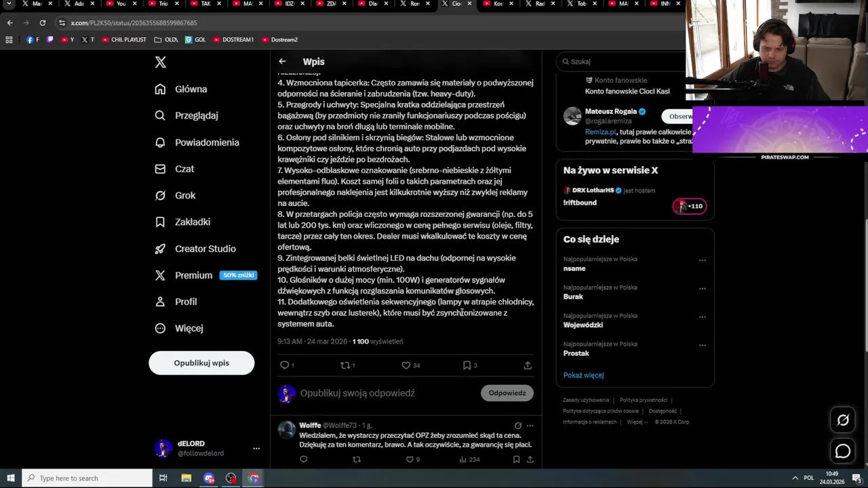Open more options for Prostak trend

pos(703,346)
